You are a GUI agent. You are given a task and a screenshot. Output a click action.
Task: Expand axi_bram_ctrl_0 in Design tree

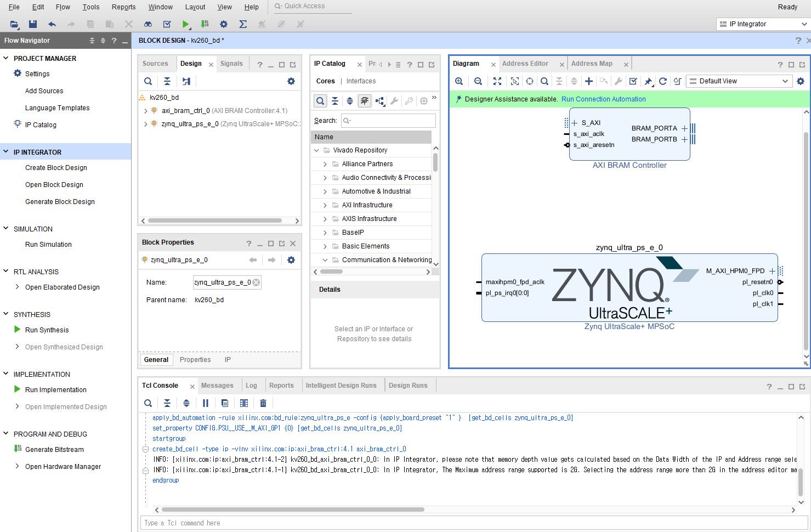click(x=146, y=111)
